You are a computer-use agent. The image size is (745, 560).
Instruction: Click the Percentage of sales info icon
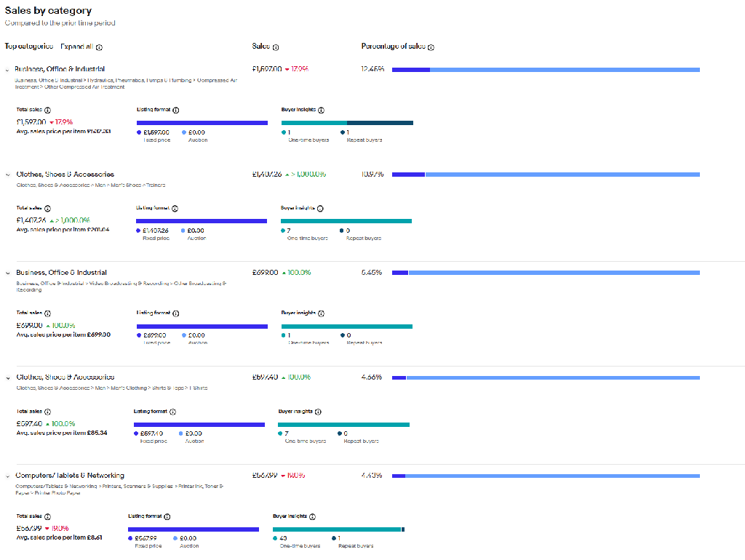[x=431, y=47]
